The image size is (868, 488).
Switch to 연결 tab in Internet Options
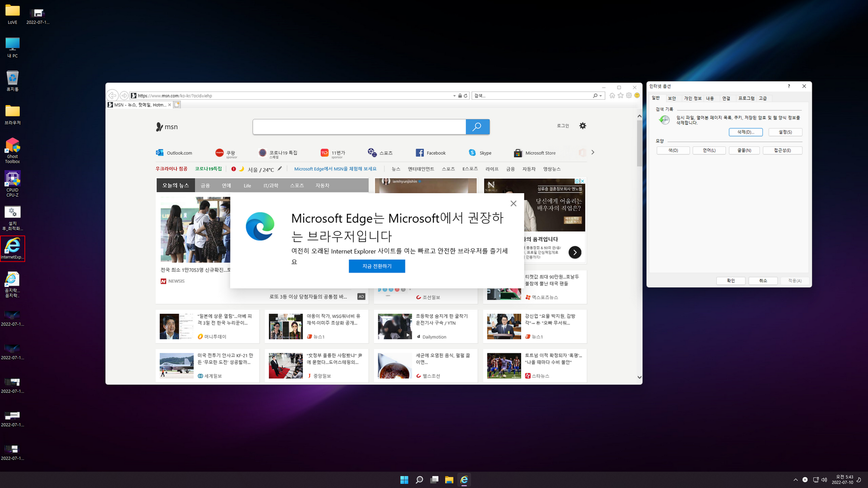(x=726, y=98)
